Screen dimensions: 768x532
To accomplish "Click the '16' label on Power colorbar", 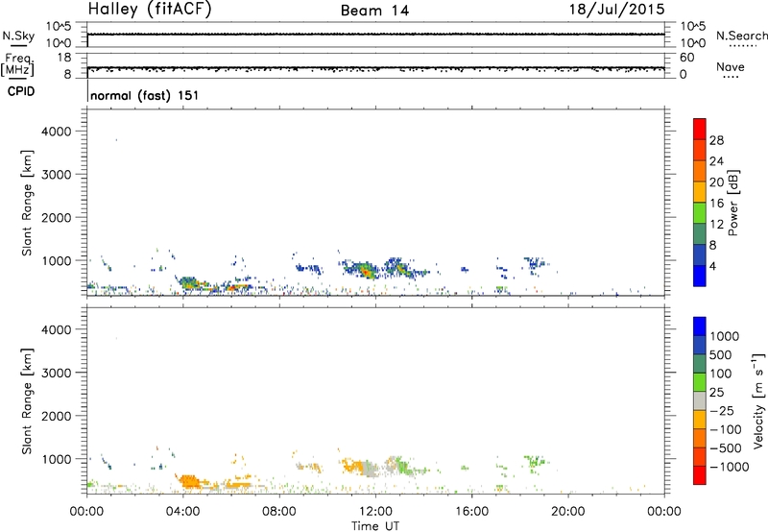I will pos(716,204).
